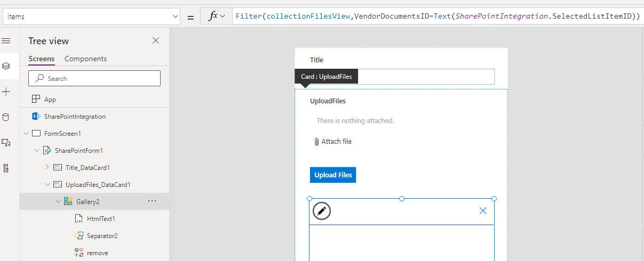Switch to the Components tab
The width and height of the screenshot is (644, 261).
pyautogui.click(x=85, y=59)
